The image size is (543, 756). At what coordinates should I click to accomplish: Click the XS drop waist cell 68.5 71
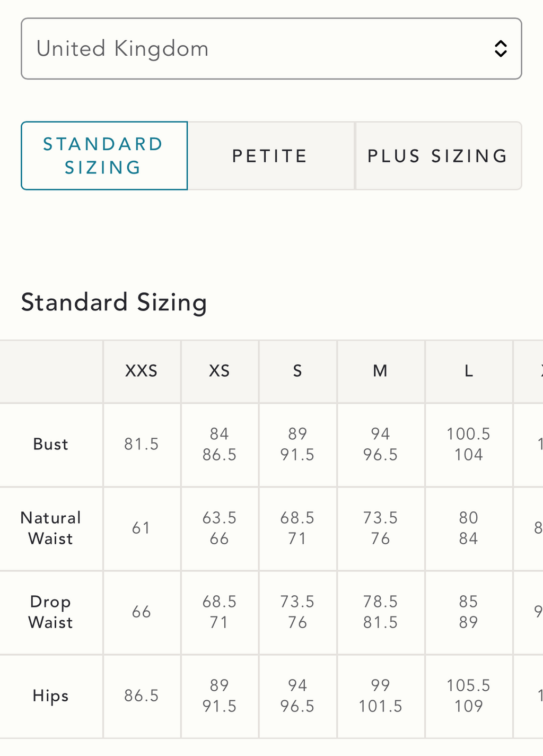(x=220, y=612)
